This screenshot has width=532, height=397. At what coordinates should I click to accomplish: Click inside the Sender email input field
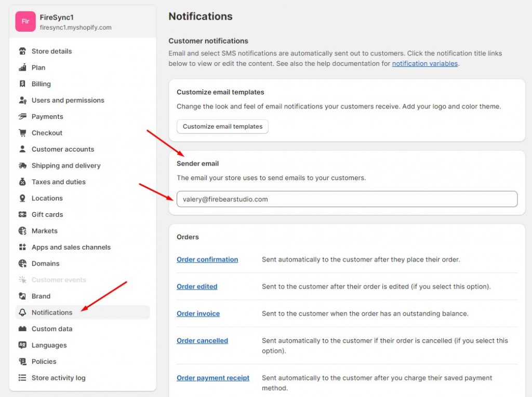(347, 199)
